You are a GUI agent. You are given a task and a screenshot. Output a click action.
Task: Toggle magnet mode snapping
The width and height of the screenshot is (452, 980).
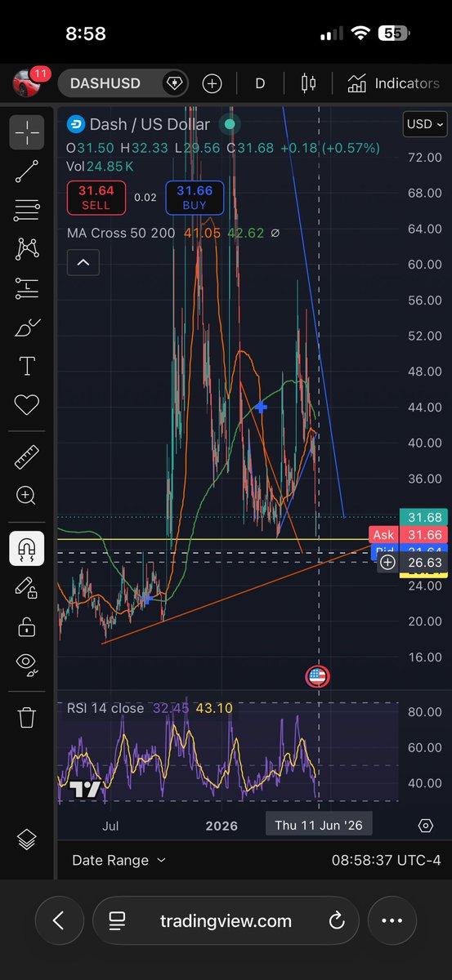coord(27,549)
